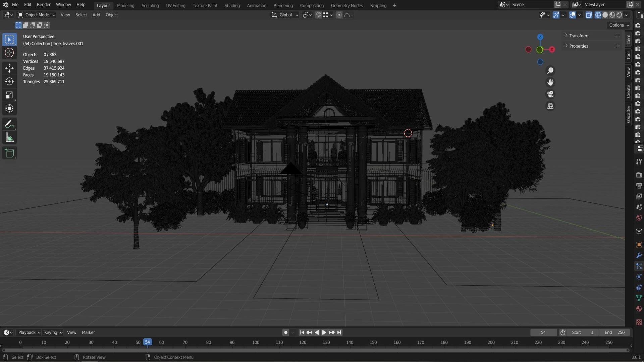This screenshot has width=644, height=362.
Task: Activate the Rotate tool
Action: [x=9, y=81]
